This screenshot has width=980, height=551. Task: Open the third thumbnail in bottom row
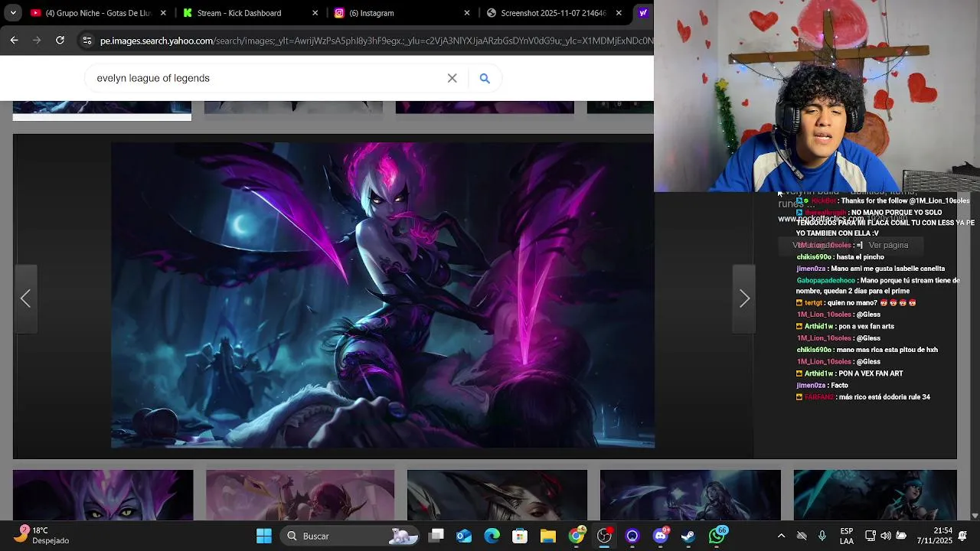(x=497, y=495)
